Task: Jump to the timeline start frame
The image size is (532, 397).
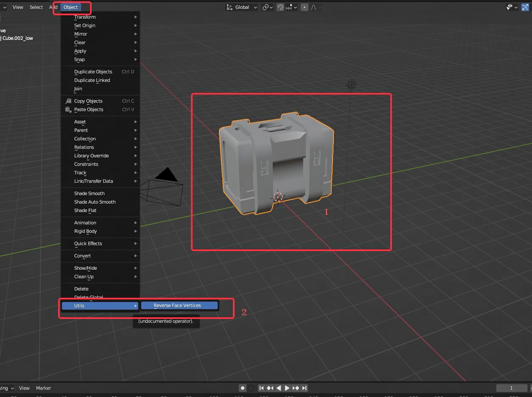Action: point(261,388)
